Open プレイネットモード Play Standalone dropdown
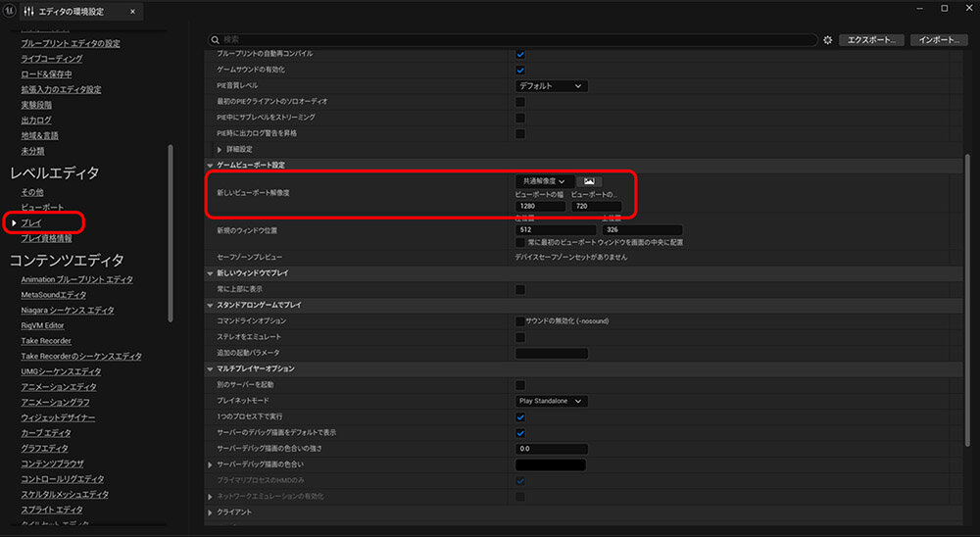Screen dimensions: 980x537 (x=551, y=401)
